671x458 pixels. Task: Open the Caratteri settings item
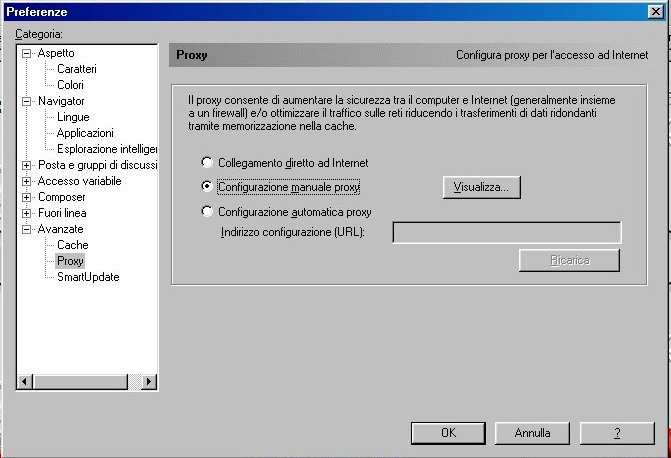coord(77,69)
